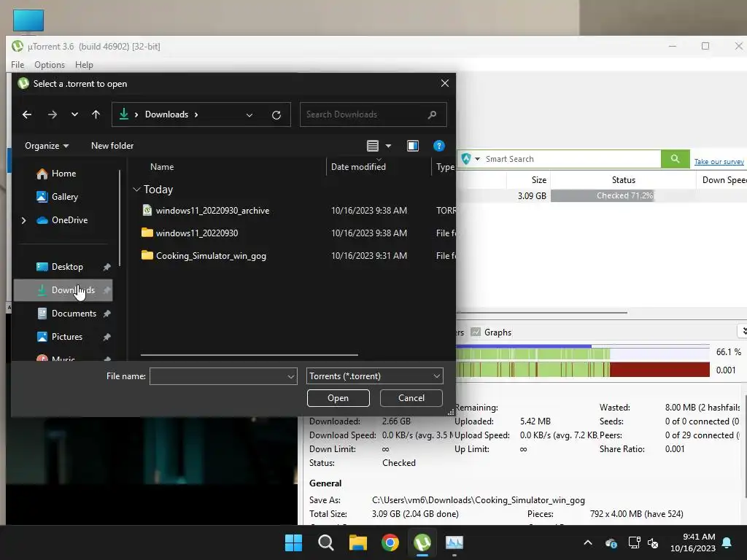Open the view options dropdown arrow
The image size is (747, 560).
388,146
